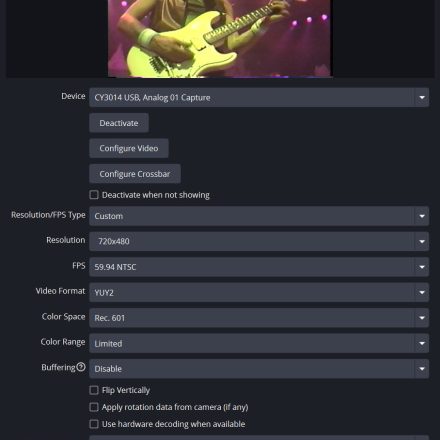Open the Device dropdown arrow
Viewport: 440px width, 440px height.
click(422, 97)
